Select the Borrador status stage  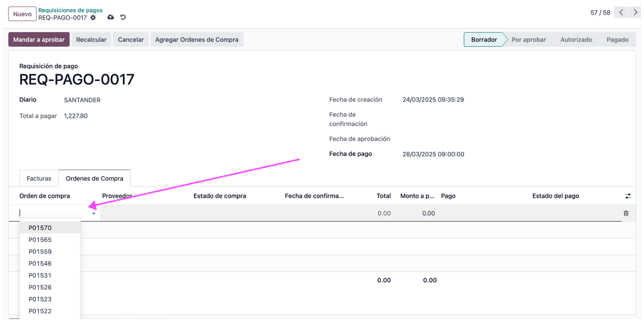[484, 40]
